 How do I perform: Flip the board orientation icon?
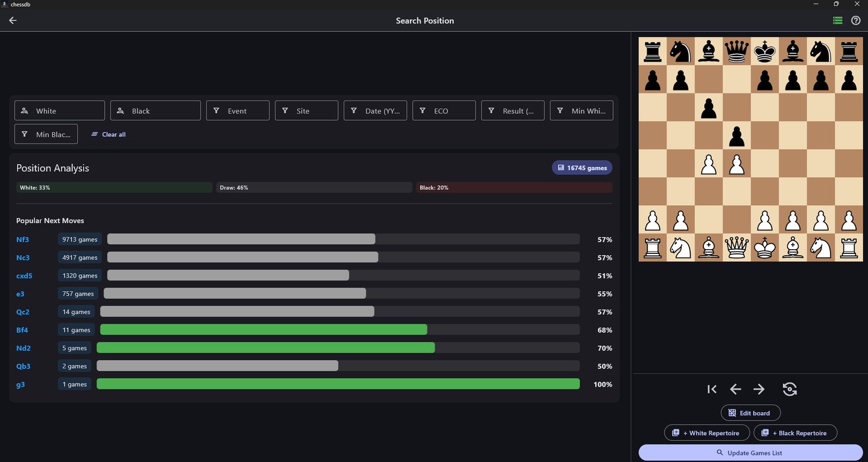click(790, 389)
